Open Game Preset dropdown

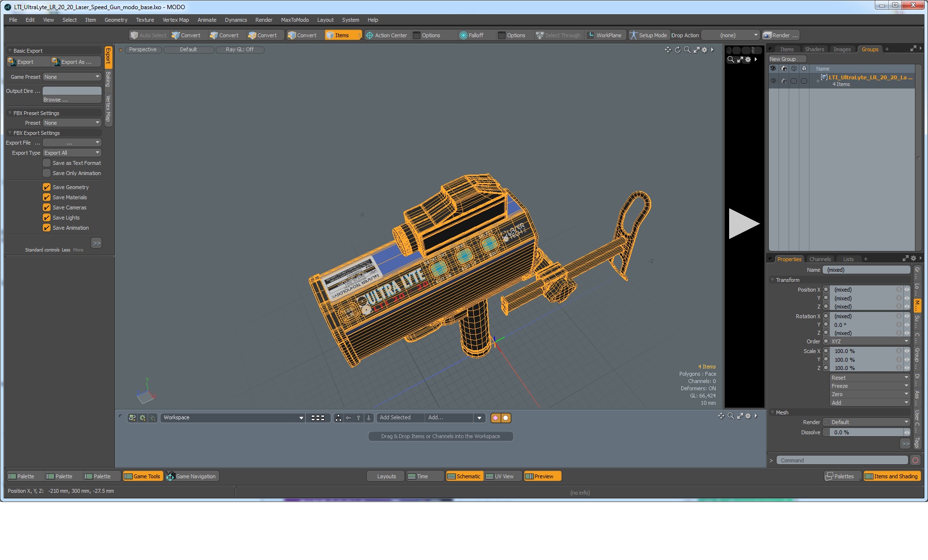tap(72, 77)
